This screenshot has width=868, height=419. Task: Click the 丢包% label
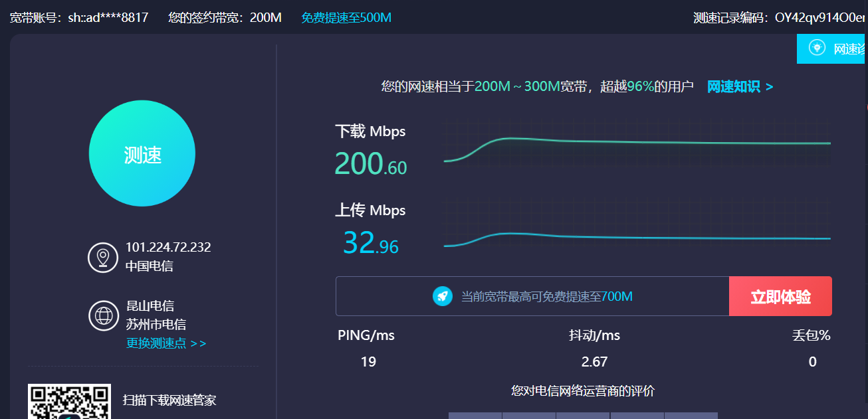pyautogui.click(x=811, y=335)
